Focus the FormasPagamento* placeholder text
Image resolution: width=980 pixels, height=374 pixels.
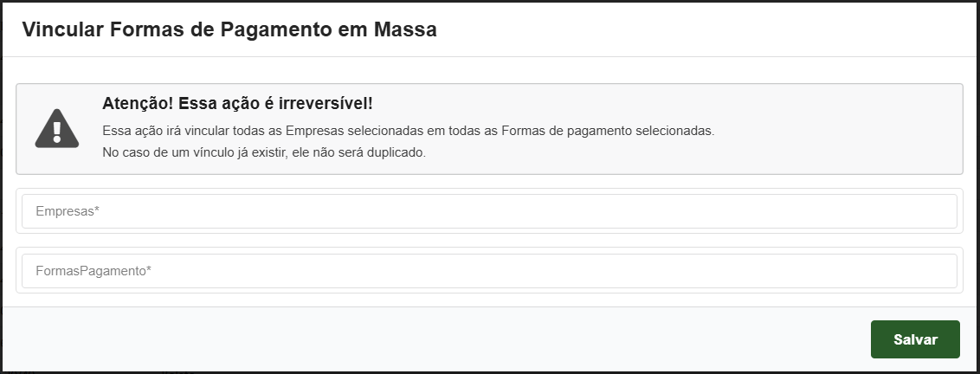[x=93, y=271]
